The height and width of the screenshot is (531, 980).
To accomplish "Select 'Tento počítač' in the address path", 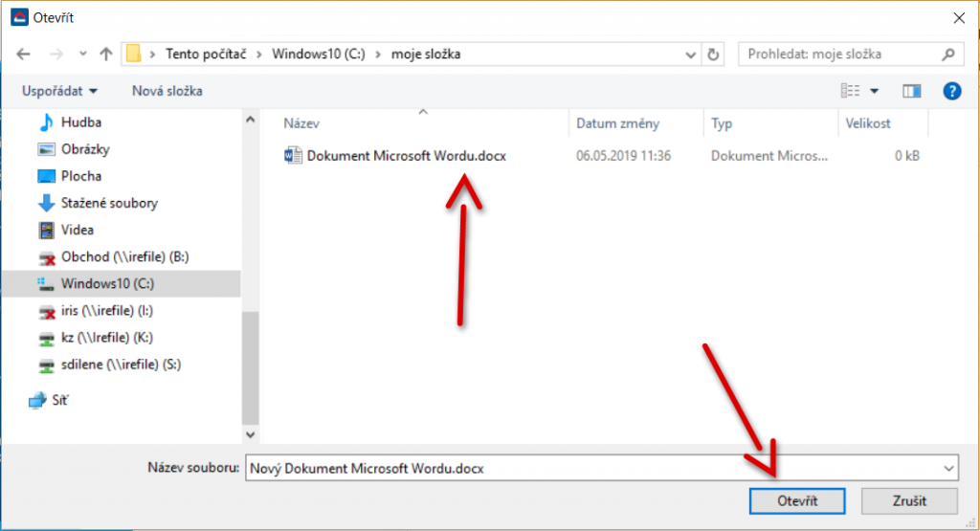I will pos(206,55).
